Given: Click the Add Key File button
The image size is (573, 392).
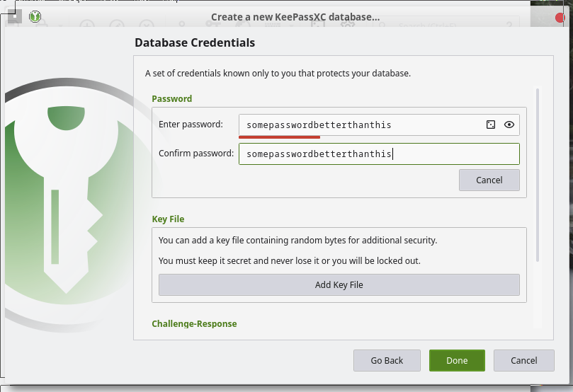Looking at the screenshot, I should pyautogui.click(x=339, y=284).
